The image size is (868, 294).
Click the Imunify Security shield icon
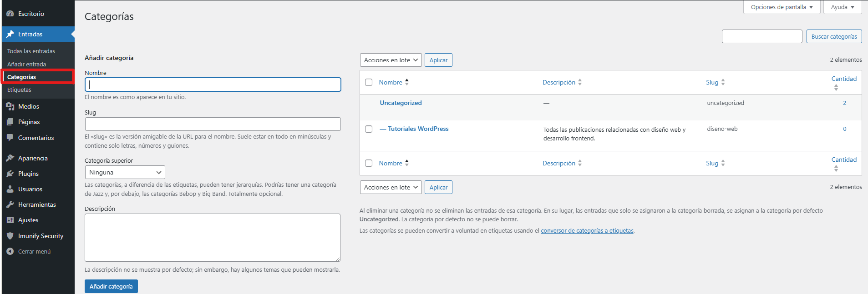point(10,236)
